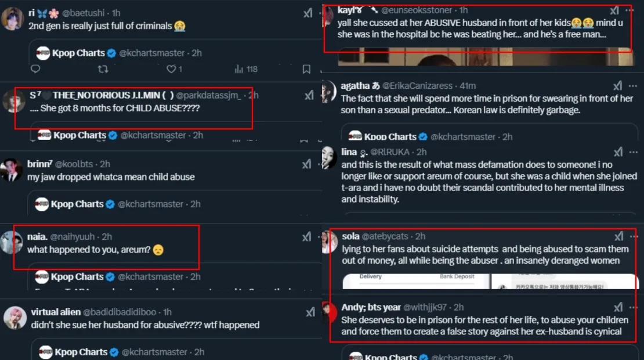Bookmark the baetushi tweet
Image resolution: width=644 pixels, height=360 pixels.
pos(306,69)
